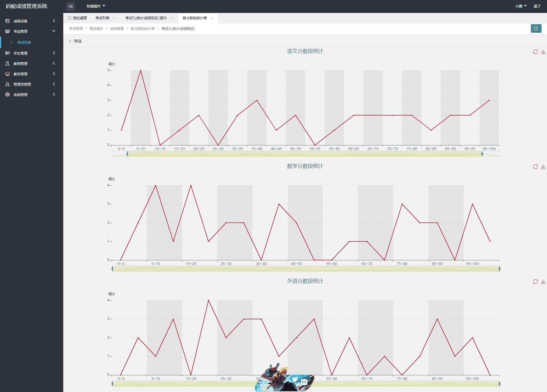
Task: Click the 外语分数段统计 chart title
Action: [305, 281]
